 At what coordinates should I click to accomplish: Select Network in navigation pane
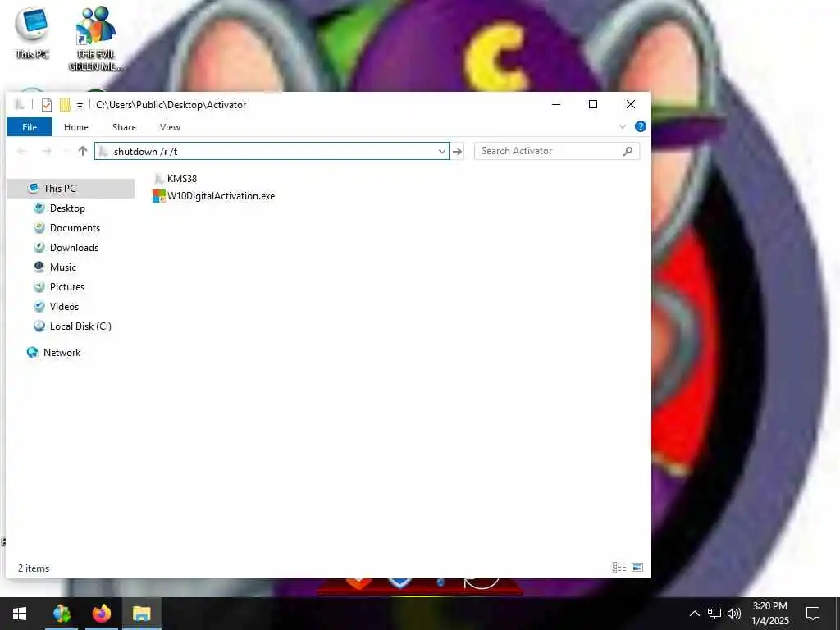click(x=62, y=353)
